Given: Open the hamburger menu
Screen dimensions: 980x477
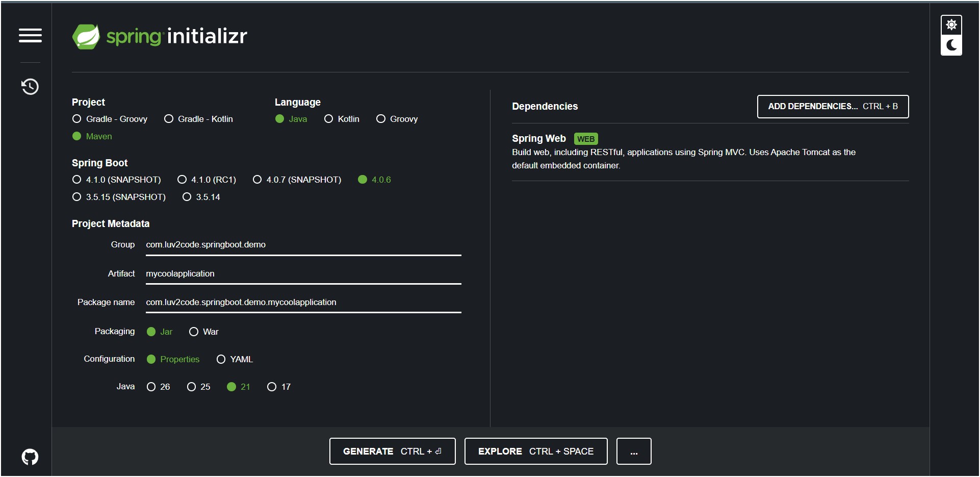Looking at the screenshot, I should tap(30, 36).
